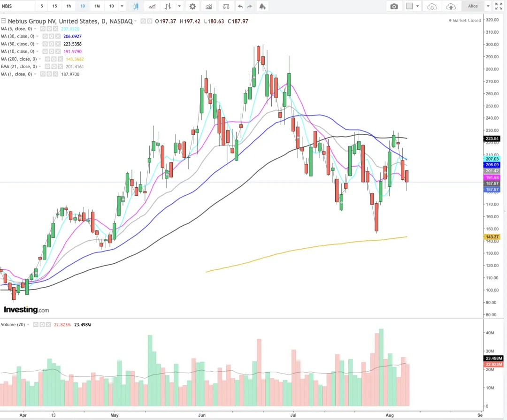Remove the EMA (21, close, 0) indicator
Image resolution: width=507 pixels, height=420 pixels.
(60, 67)
